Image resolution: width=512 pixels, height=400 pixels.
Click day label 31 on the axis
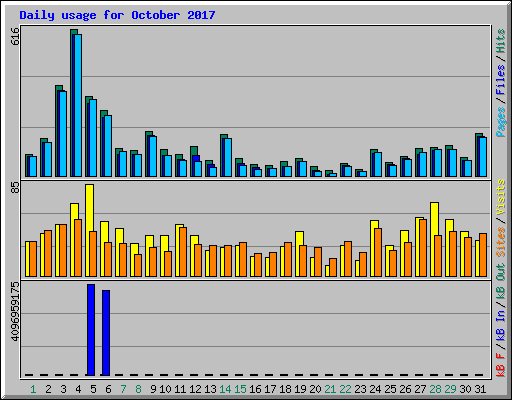(x=480, y=389)
